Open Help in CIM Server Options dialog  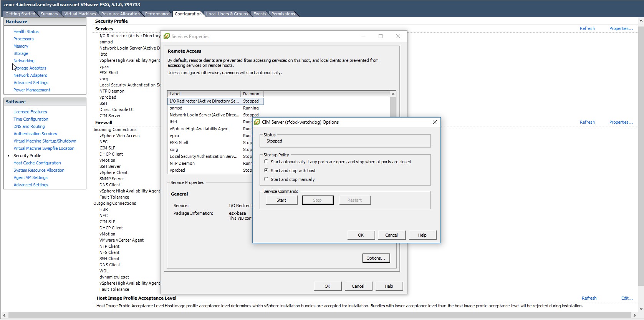coord(422,235)
